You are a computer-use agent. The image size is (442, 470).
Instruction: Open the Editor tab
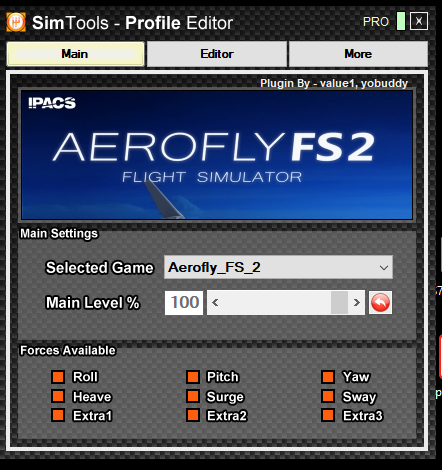[x=217, y=54]
